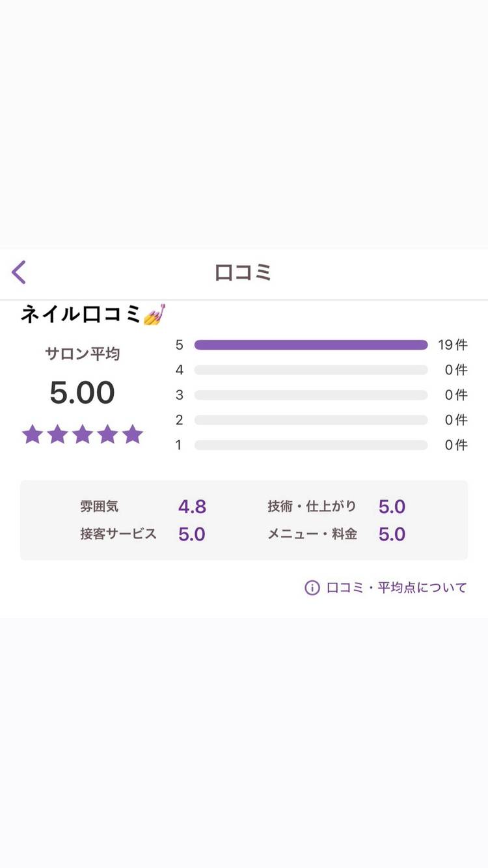The height and width of the screenshot is (868, 488).
Task: Click the nail polish emoji icon
Action: (x=154, y=316)
